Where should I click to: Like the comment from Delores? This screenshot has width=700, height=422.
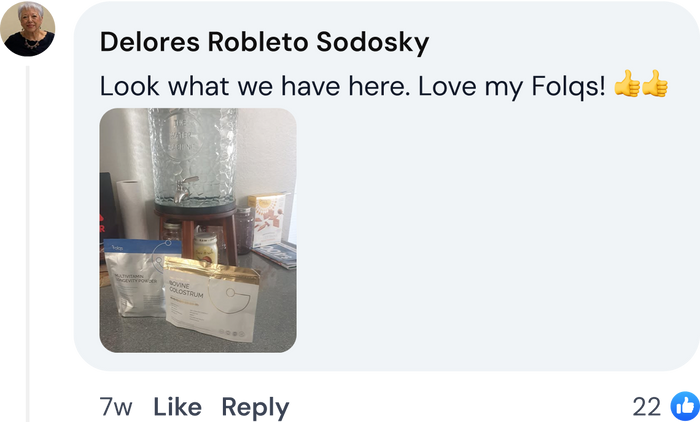pyautogui.click(x=177, y=407)
